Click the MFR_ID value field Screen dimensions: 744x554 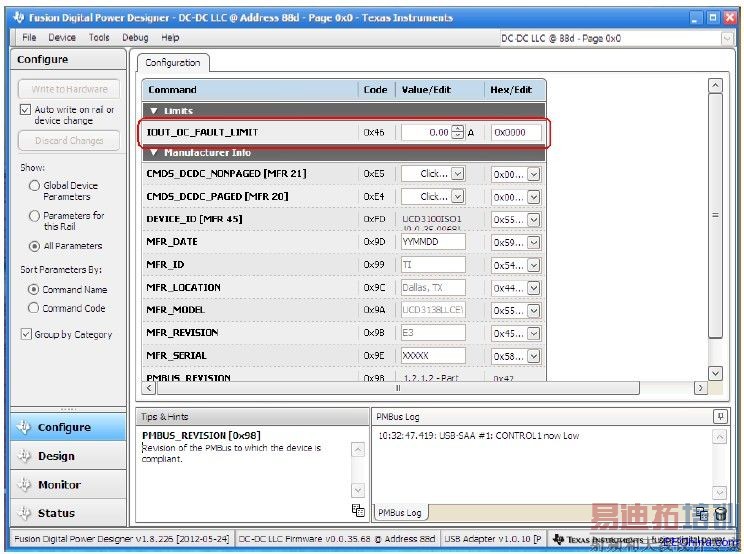pos(433,264)
